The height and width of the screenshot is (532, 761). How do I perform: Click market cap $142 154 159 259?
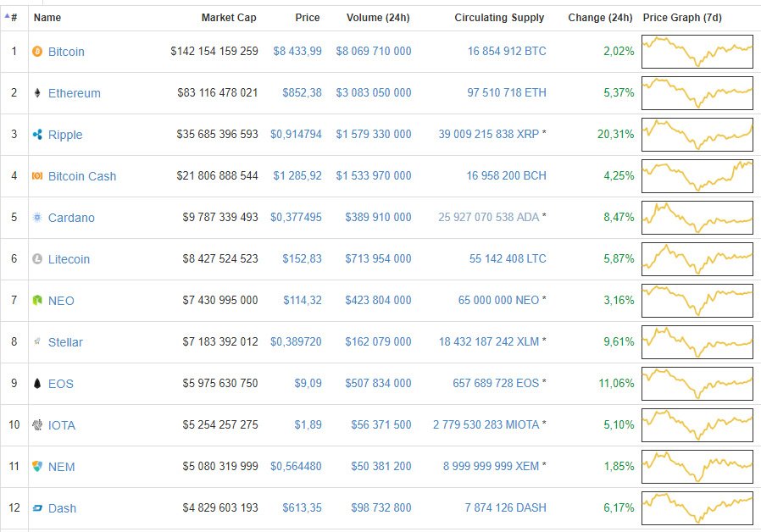point(214,51)
